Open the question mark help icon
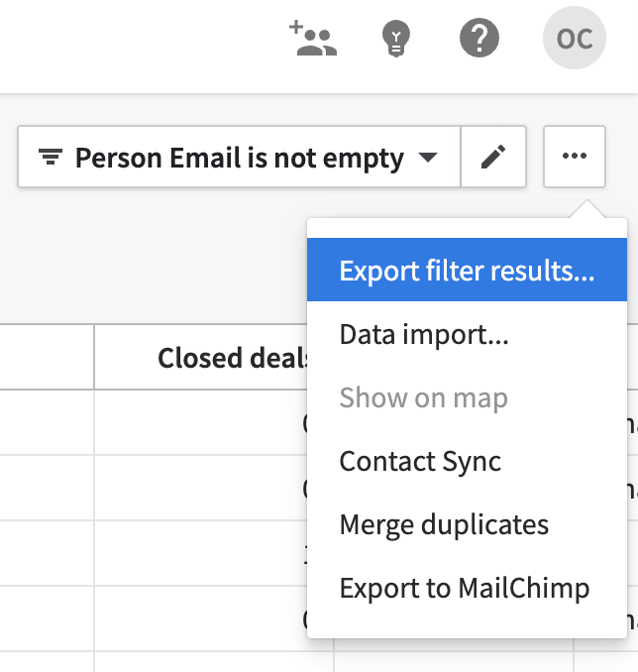 479,39
